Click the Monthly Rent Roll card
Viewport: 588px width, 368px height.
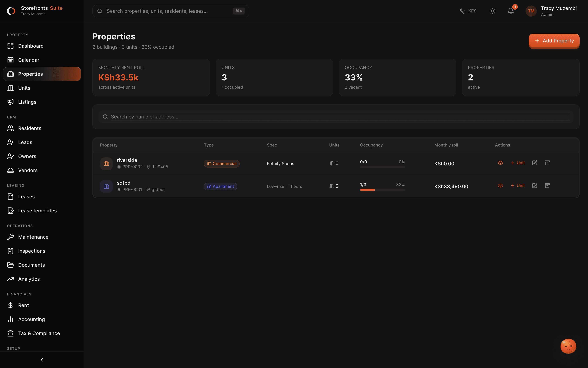pos(151,77)
